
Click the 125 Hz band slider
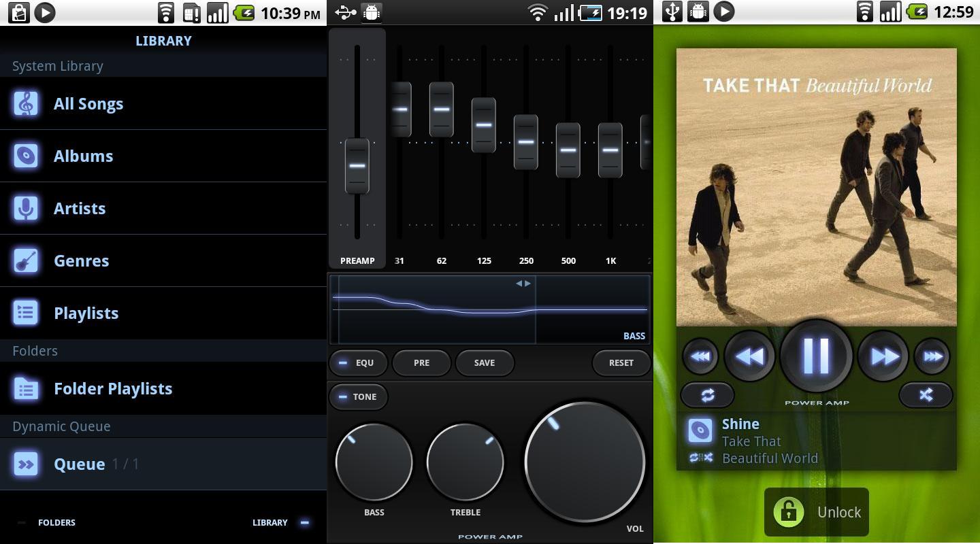tap(484, 125)
